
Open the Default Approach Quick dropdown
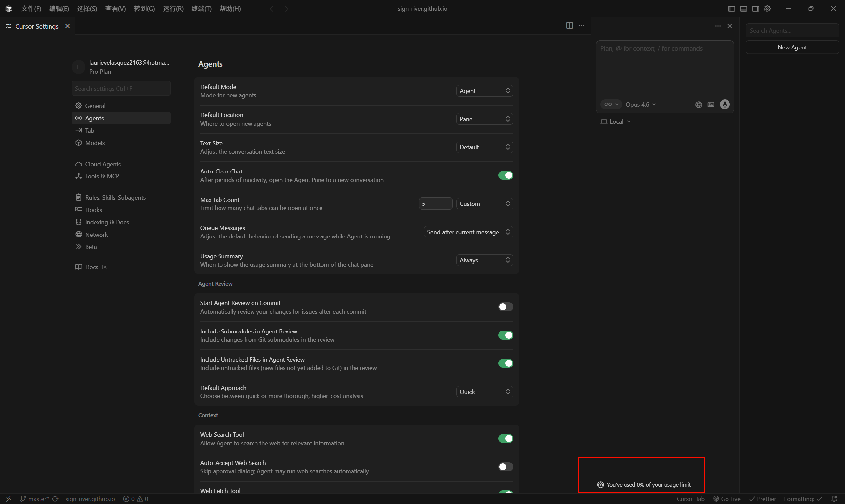click(x=485, y=392)
